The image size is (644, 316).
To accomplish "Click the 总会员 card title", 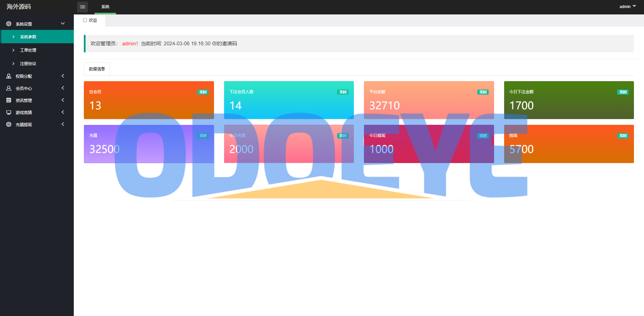I will point(95,92).
